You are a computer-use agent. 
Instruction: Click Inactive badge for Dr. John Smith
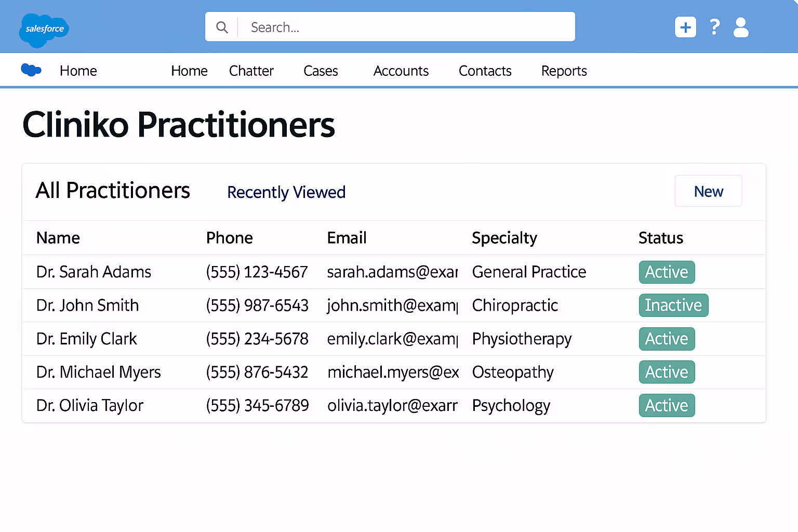[673, 305]
